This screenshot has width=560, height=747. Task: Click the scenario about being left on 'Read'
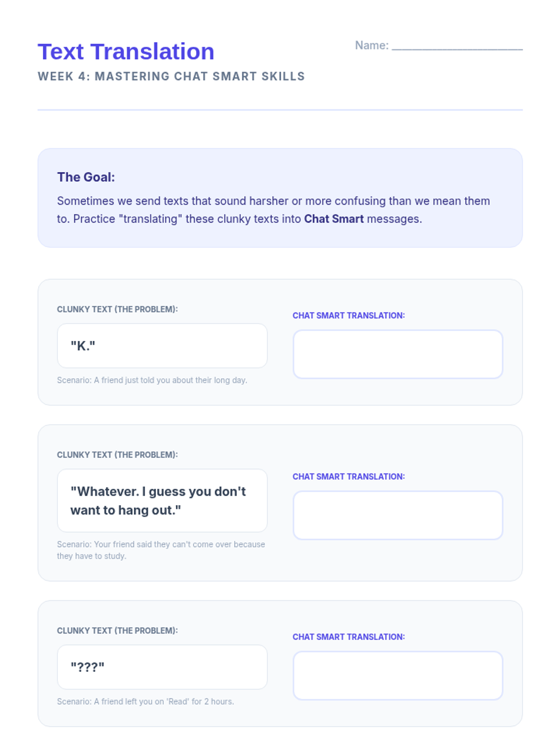pos(146,701)
